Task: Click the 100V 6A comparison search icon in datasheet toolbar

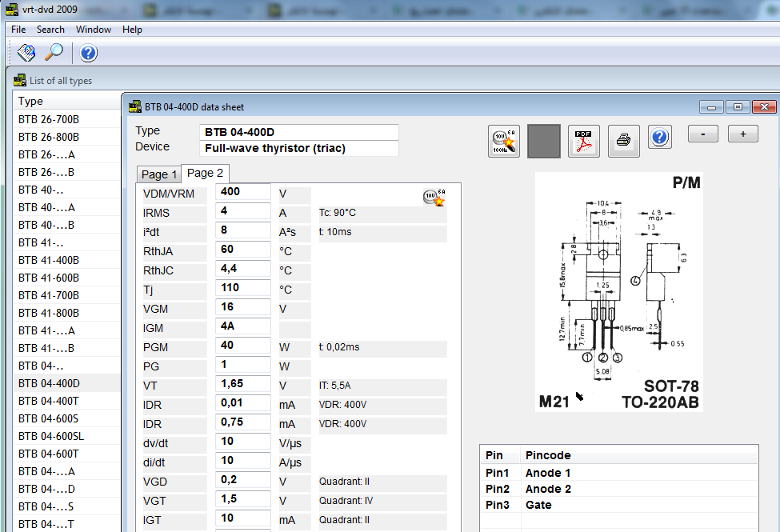Action: pos(503,141)
